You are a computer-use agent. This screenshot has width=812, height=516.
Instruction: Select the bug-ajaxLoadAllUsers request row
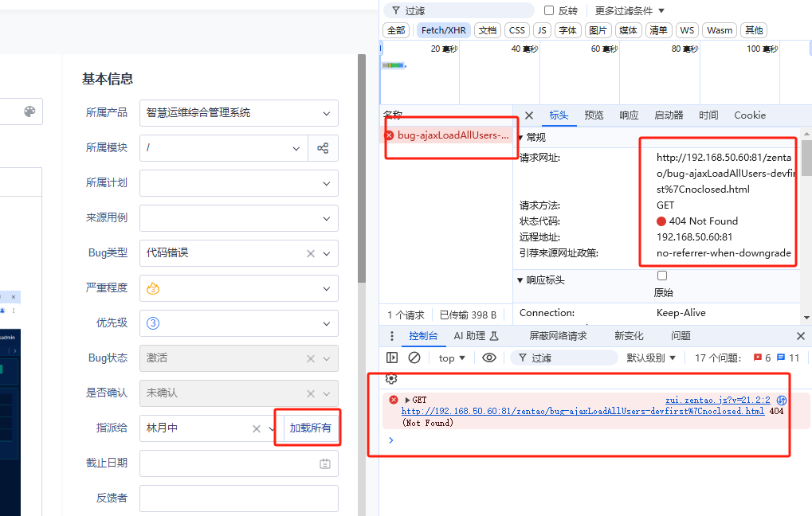pyautogui.click(x=447, y=135)
